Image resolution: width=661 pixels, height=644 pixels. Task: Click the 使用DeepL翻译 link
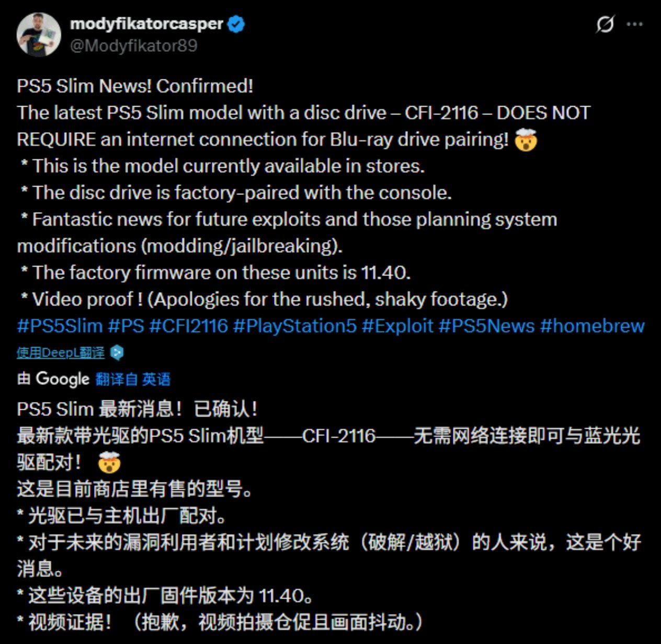61,353
